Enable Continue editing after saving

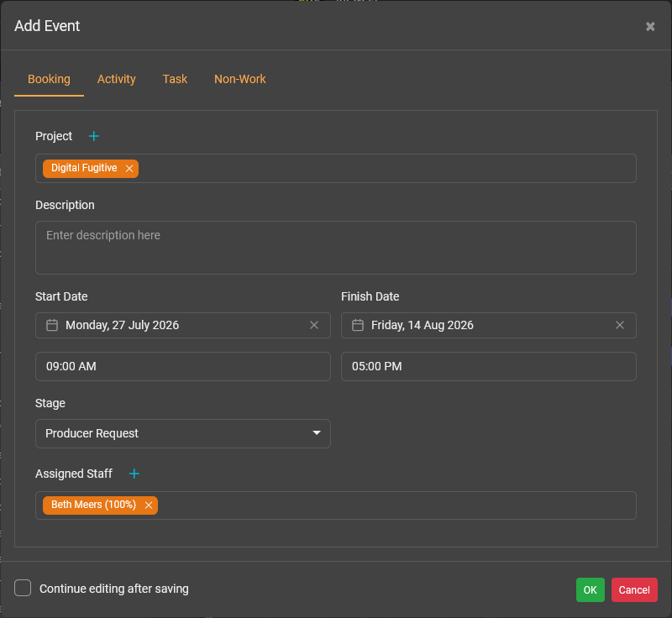tap(23, 589)
